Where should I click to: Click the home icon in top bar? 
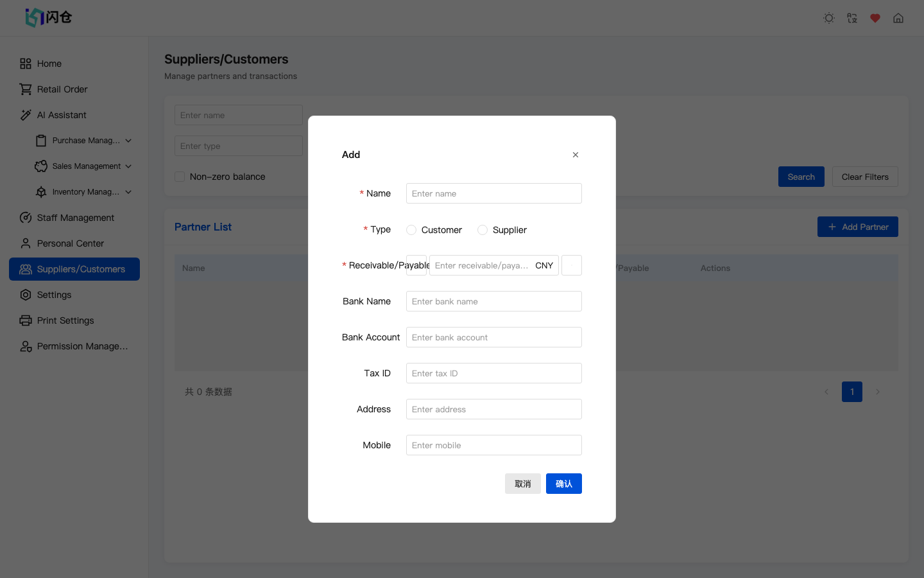(898, 18)
